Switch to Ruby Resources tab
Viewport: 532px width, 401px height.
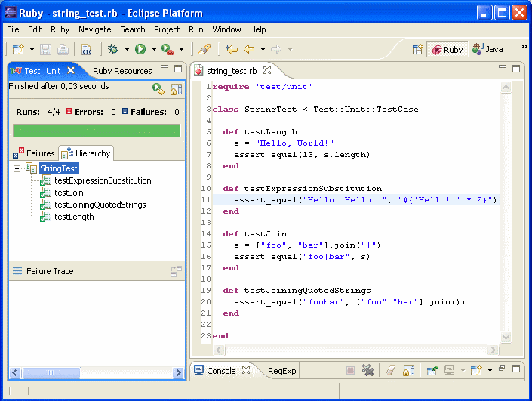pos(122,71)
